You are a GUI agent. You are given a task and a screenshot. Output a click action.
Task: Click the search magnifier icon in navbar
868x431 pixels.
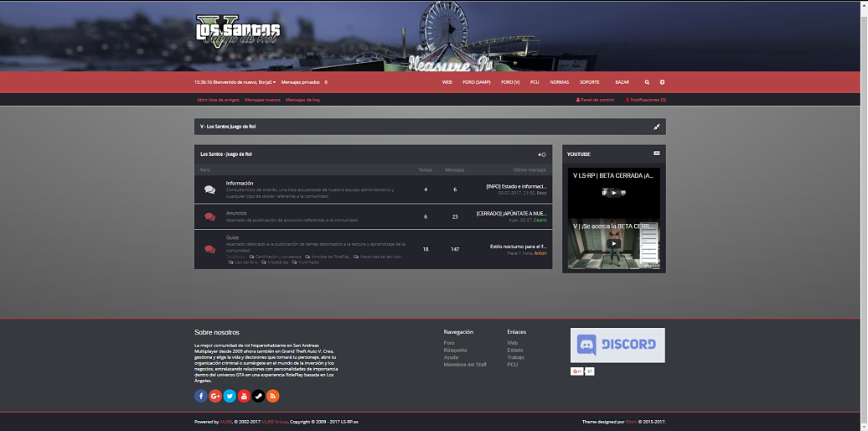(647, 82)
